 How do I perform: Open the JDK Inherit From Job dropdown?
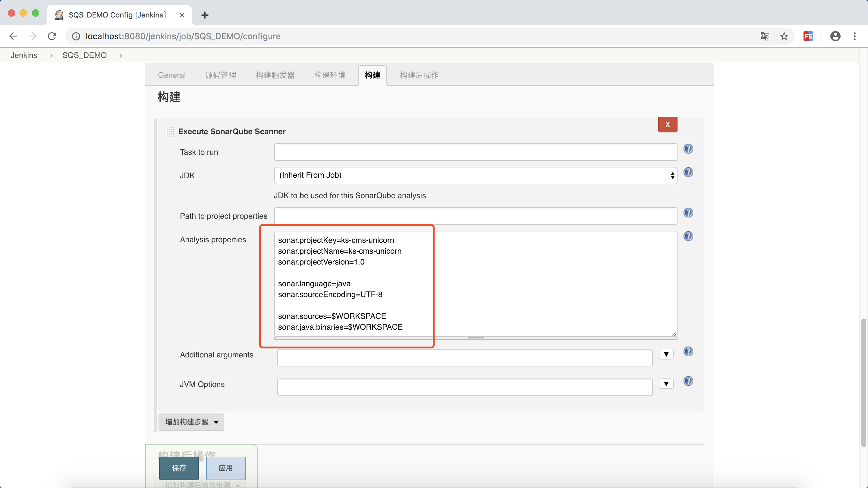[x=475, y=175]
